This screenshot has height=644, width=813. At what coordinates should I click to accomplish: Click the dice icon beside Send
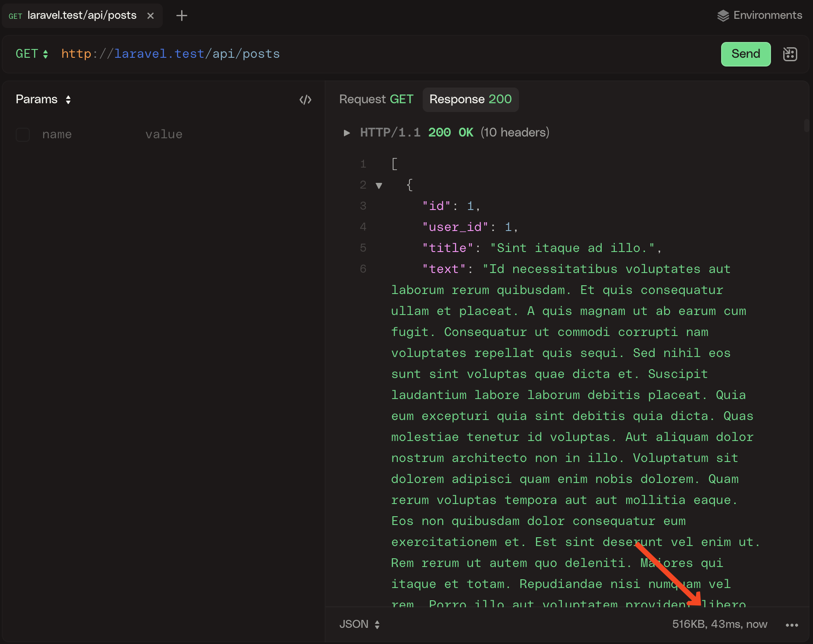(x=790, y=54)
